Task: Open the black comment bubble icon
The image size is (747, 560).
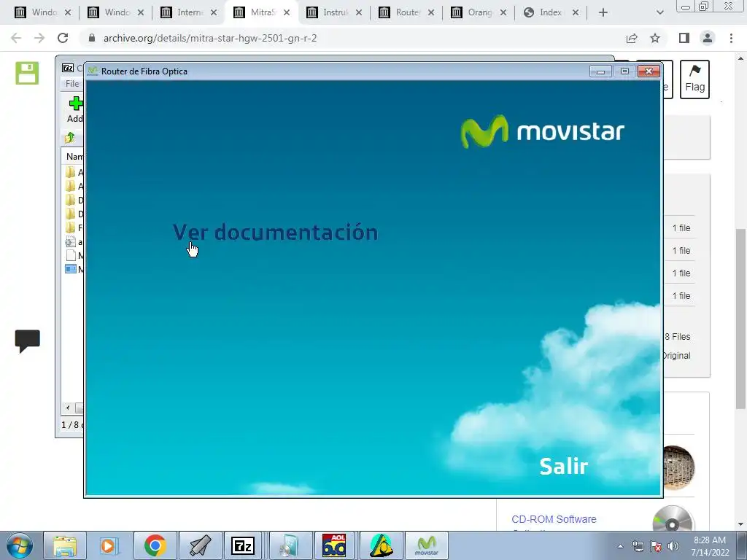Action: pos(27,341)
